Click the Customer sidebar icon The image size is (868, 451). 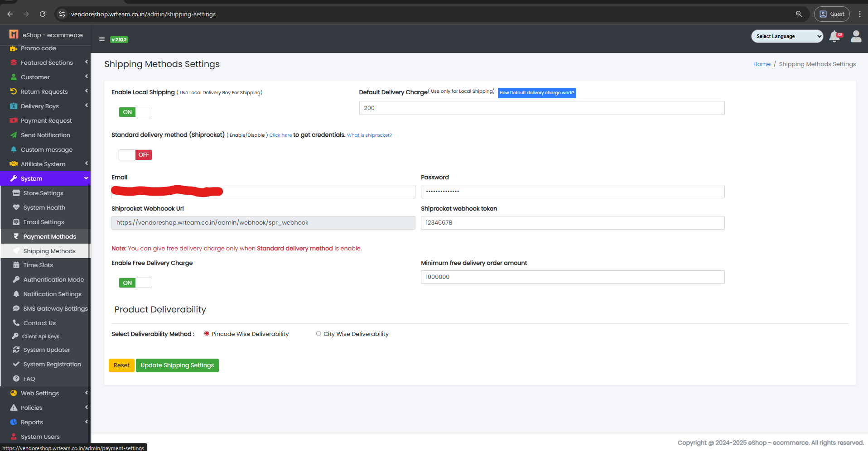(14, 77)
